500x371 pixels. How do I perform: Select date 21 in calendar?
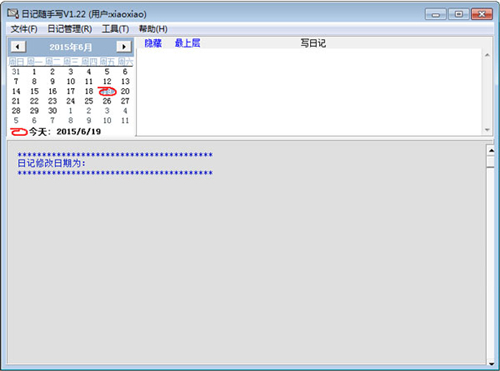coord(16,101)
